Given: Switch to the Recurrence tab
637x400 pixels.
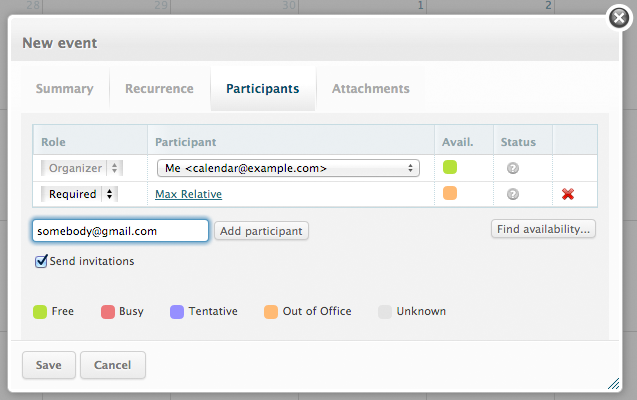Looking at the screenshot, I should click(159, 89).
